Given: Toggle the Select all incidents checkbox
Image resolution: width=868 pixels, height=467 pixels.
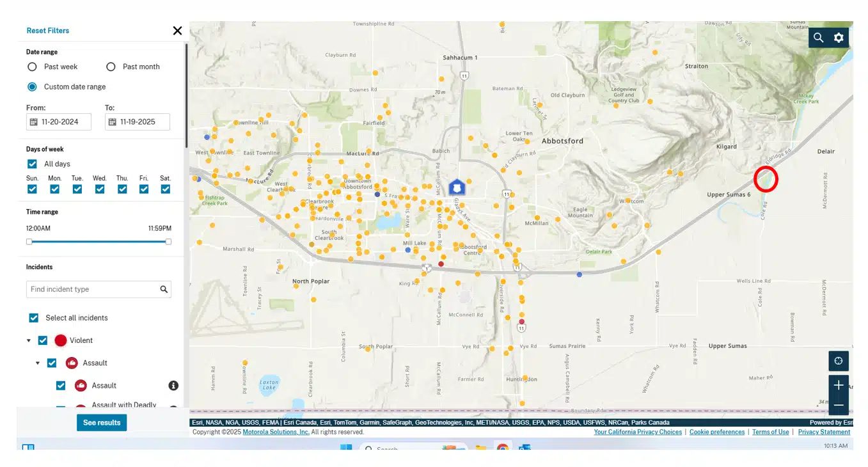Looking at the screenshot, I should point(34,318).
